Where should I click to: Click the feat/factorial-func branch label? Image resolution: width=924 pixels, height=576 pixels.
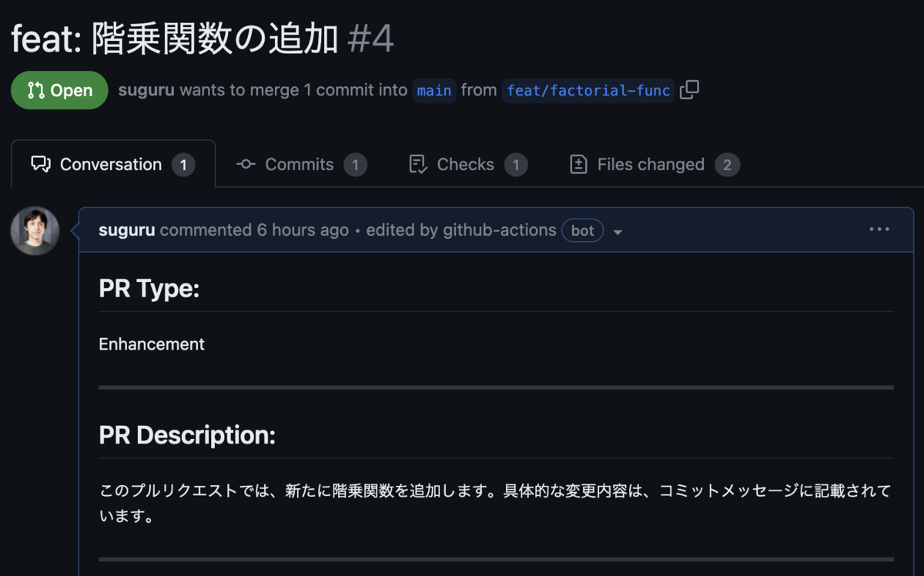coord(587,90)
